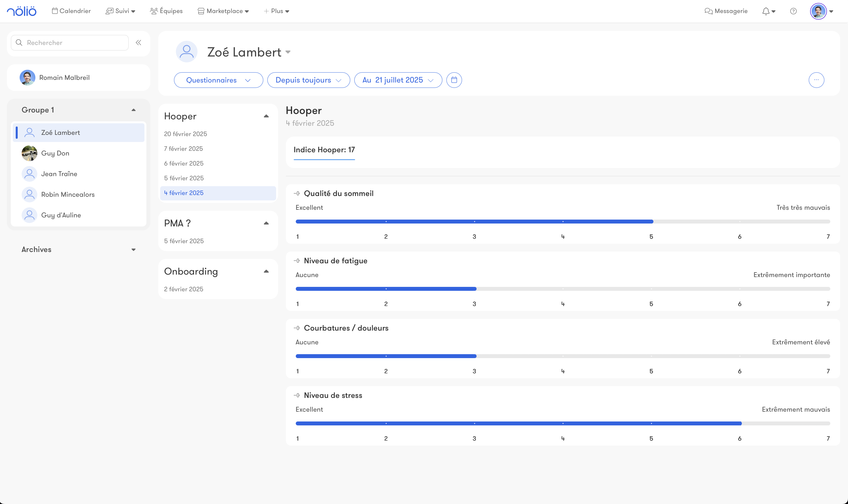
Task: Select athlete Robin Mincealors
Action: 68,195
